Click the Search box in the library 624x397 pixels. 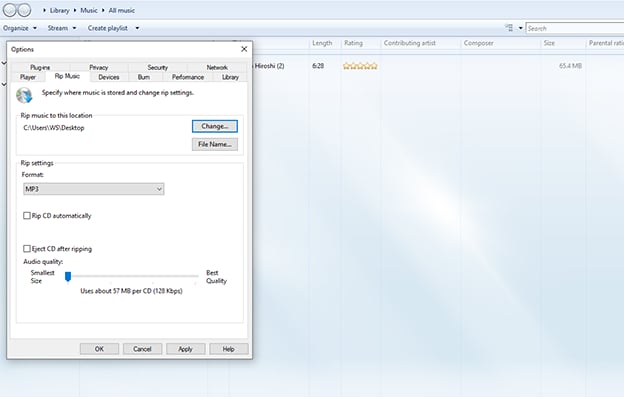pos(575,28)
